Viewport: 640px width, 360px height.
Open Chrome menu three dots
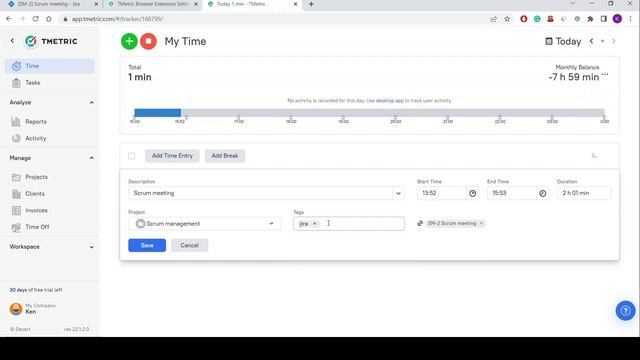(x=631, y=19)
